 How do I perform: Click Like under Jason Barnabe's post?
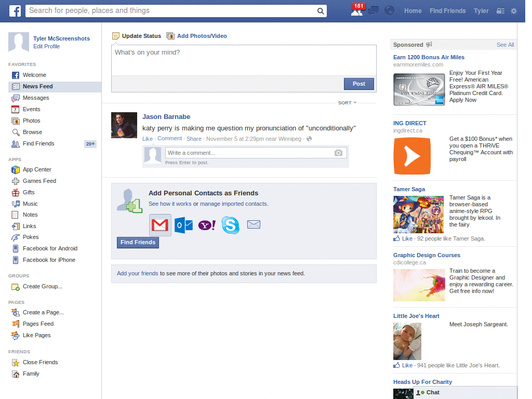pyautogui.click(x=147, y=139)
